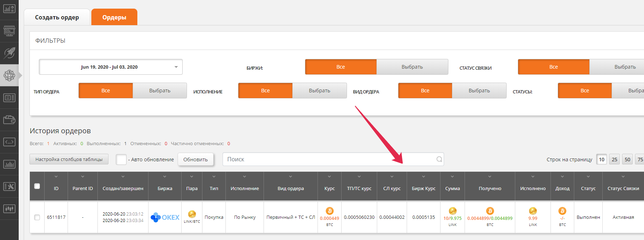Click the marketplace storefront sidebar icon
This screenshot has height=240, width=644.
pos(9,31)
